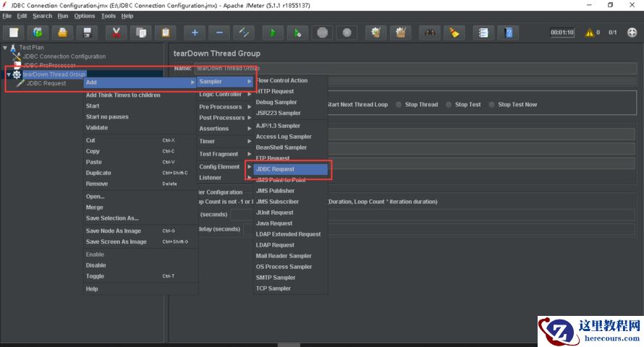This screenshot has width=644, height=347.
Task: Click the Stop test toolbar icon
Action: click(323, 33)
